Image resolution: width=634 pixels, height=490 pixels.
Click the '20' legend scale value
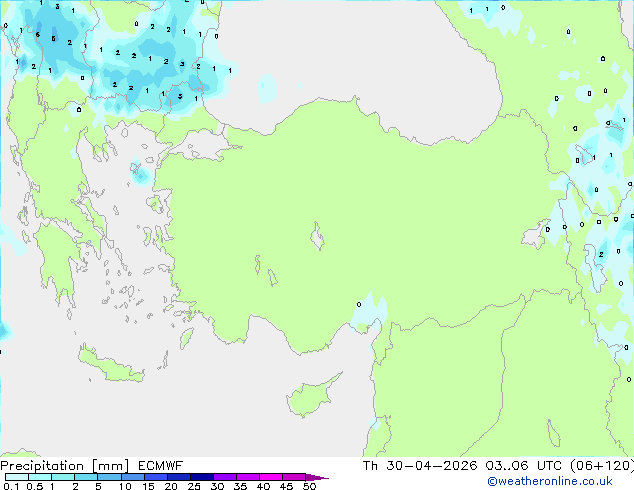(x=171, y=486)
